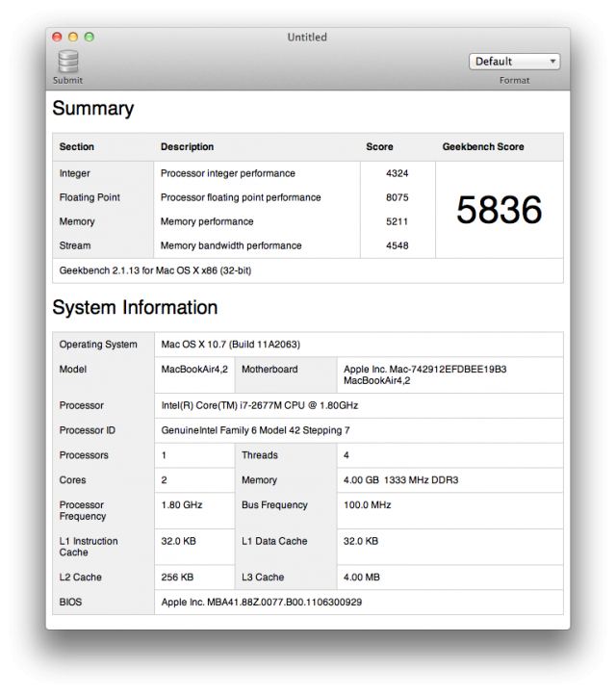
Task: Click the 1.80 GHz frequency value
Action: [x=182, y=505]
